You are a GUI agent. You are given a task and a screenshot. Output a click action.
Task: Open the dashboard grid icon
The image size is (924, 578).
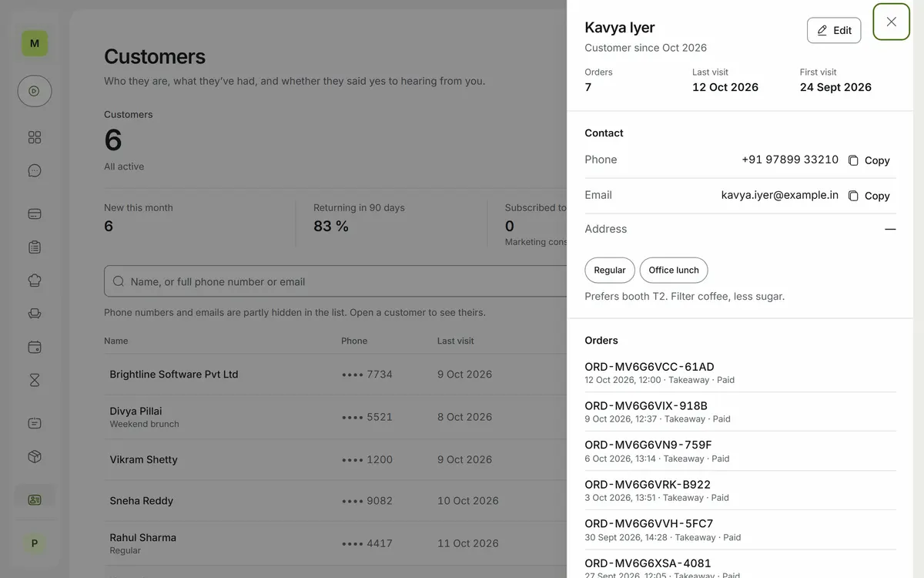click(35, 137)
